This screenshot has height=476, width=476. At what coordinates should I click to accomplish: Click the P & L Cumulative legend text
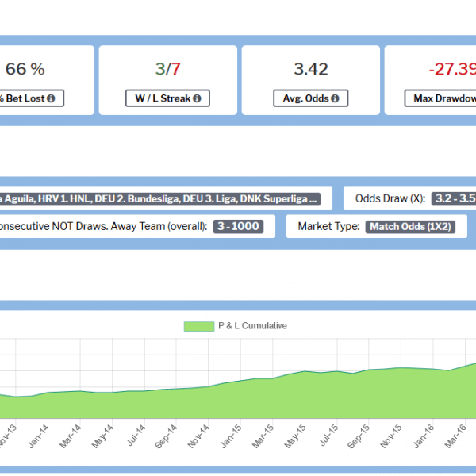click(252, 326)
